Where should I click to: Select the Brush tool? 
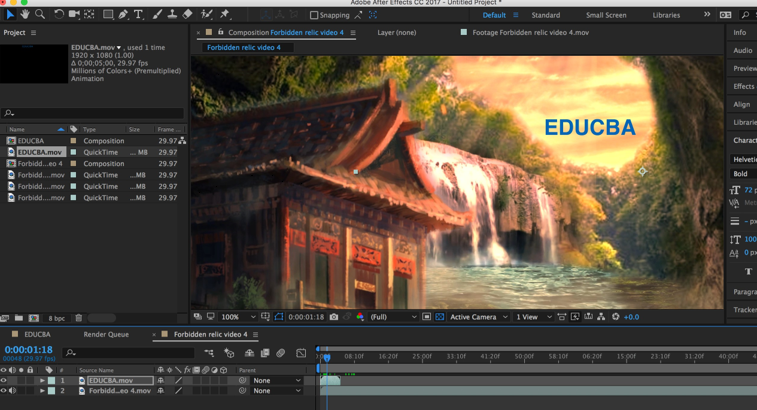tap(157, 14)
